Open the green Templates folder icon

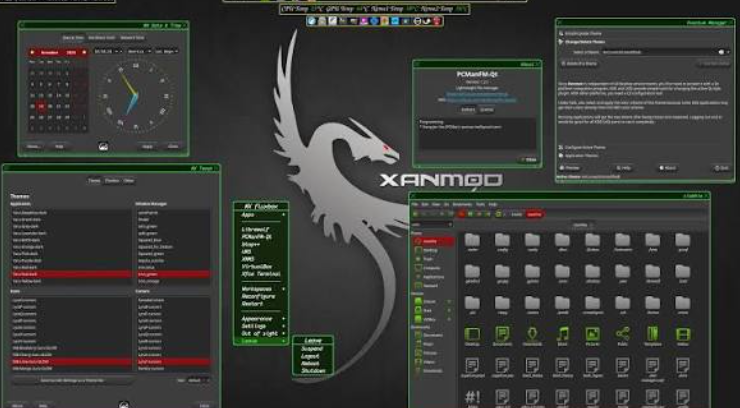click(x=653, y=334)
